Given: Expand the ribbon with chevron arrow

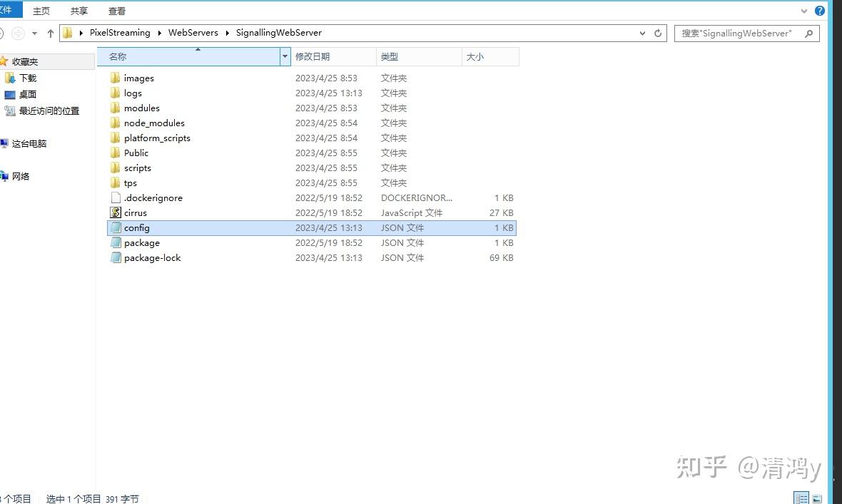Looking at the screenshot, I should pyautogui.click(x=804, y=11).
